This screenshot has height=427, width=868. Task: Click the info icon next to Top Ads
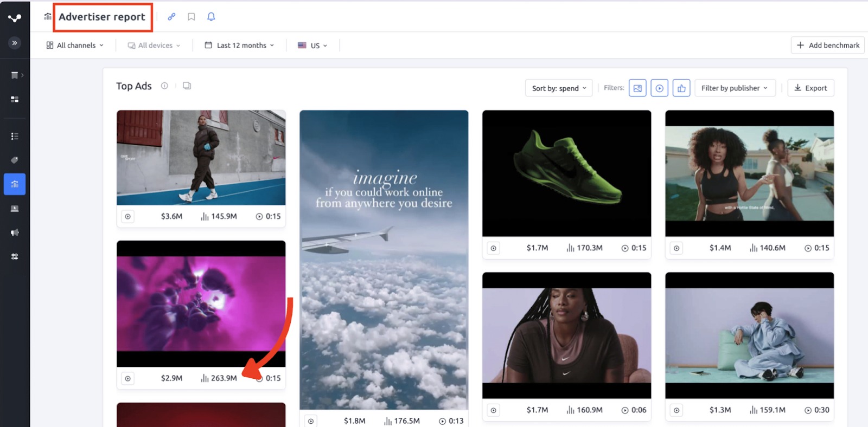click(x=164, y=86)
